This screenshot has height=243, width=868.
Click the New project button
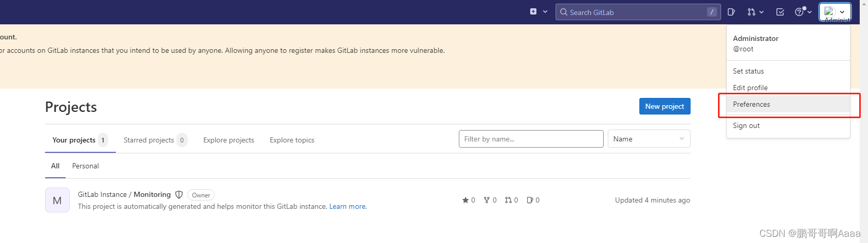(665, 106)
